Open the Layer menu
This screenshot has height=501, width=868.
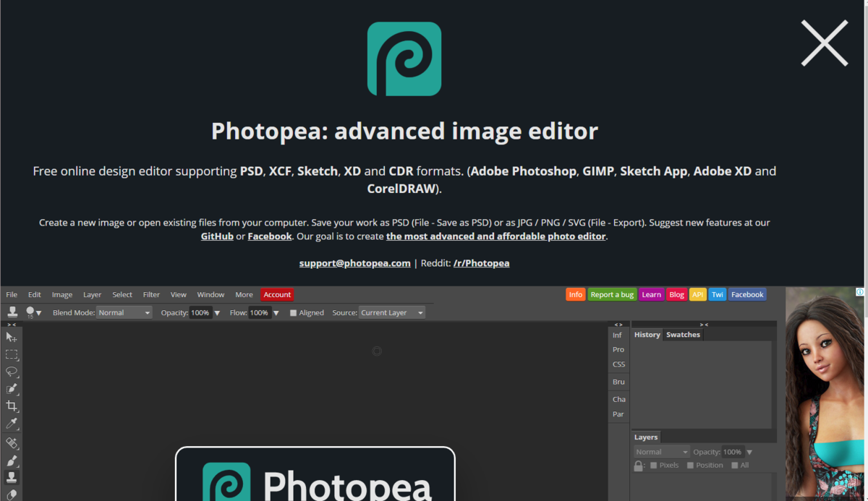(x=92, y=294)
